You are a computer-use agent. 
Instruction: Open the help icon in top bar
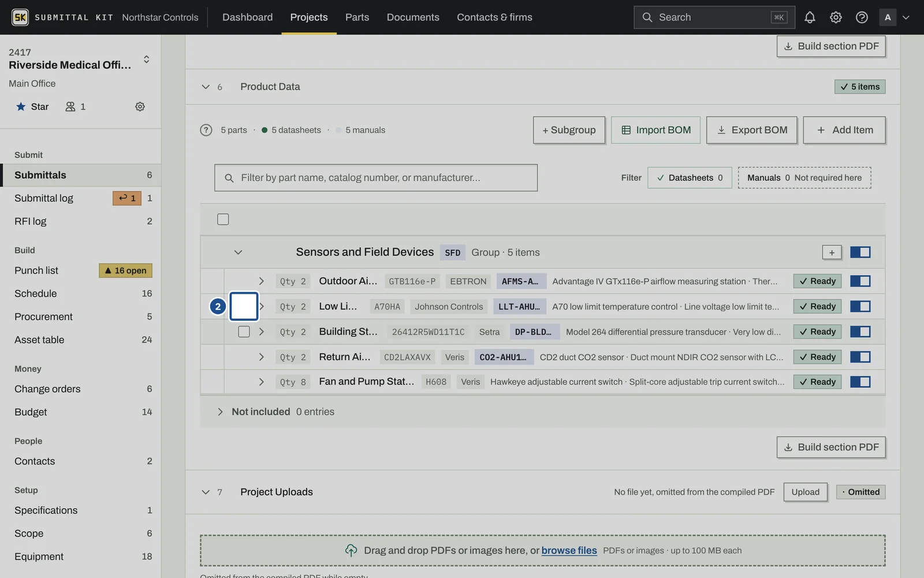tap(862, 17)
